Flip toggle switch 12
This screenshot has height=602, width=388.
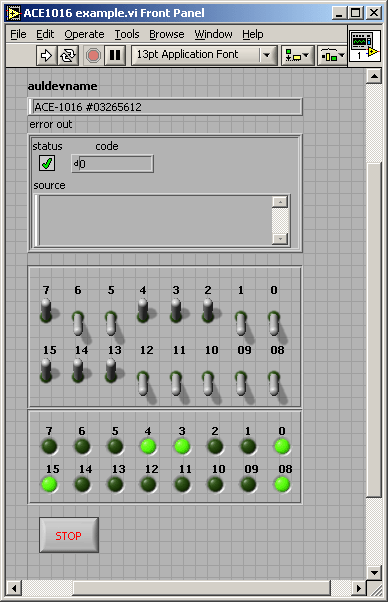[x=144, y=384]
